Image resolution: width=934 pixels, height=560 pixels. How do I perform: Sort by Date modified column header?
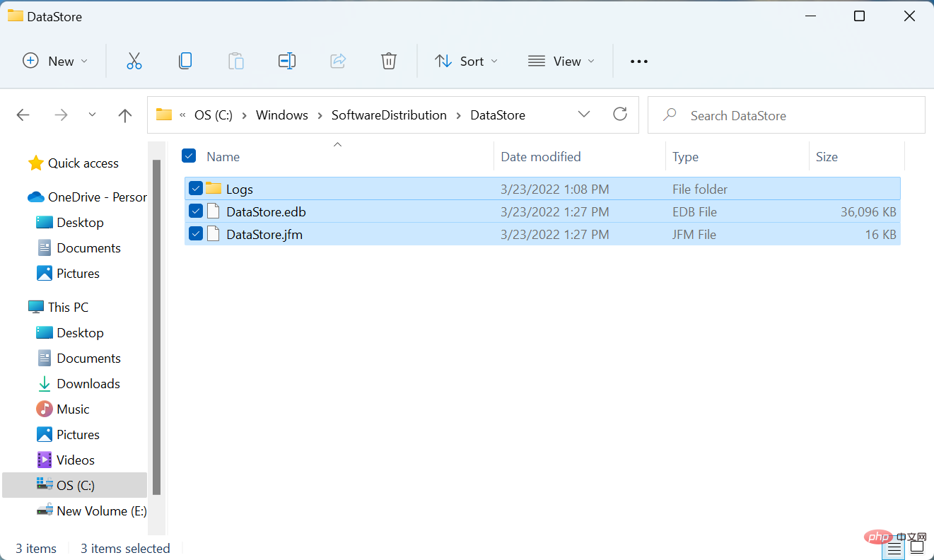(x=580, y=156)
